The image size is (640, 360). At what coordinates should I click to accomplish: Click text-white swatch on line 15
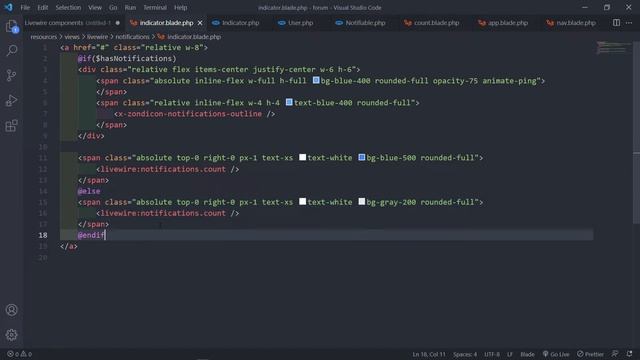tap(302, 201)
